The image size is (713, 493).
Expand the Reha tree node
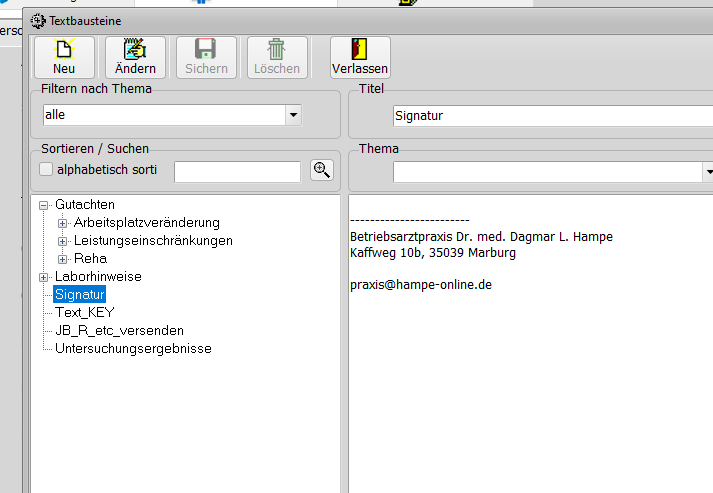click(63, 259)
